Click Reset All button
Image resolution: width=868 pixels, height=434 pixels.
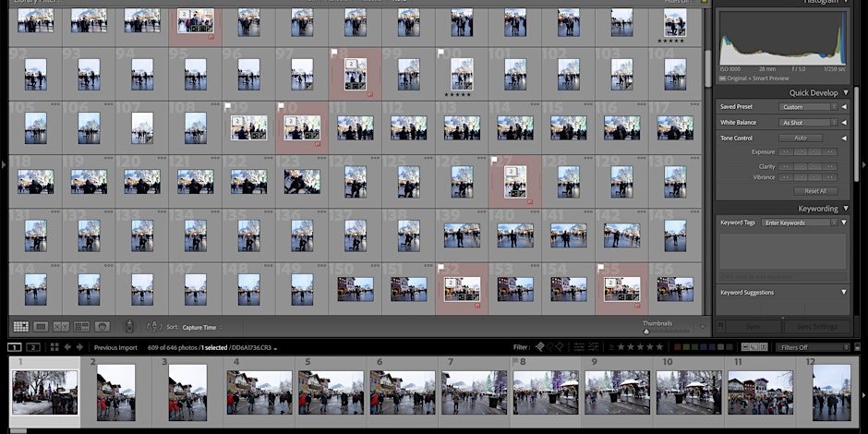[x=815, y=191]
